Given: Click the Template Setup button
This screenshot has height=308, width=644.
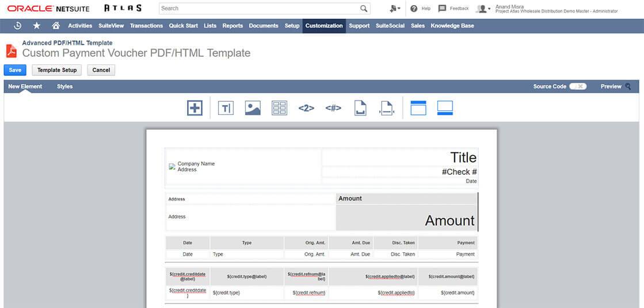Looking at the screenshot, I should pyautogui.click(x=57, y=70).
